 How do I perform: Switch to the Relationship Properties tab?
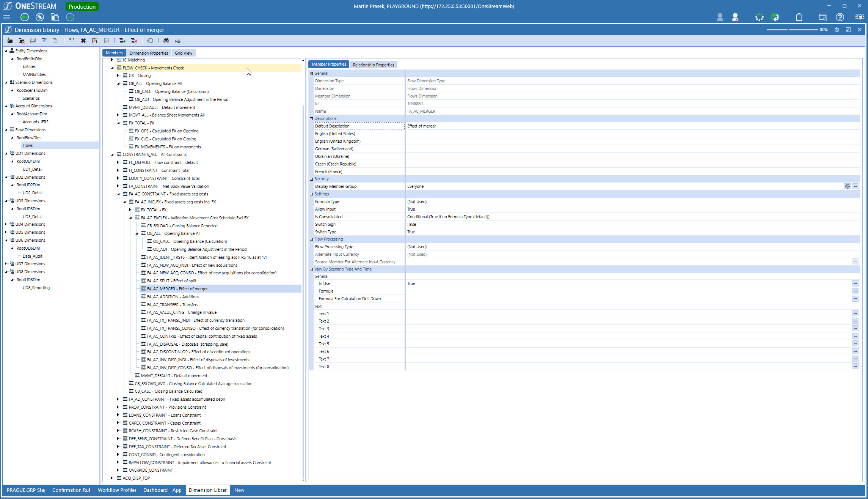[373, 65]
